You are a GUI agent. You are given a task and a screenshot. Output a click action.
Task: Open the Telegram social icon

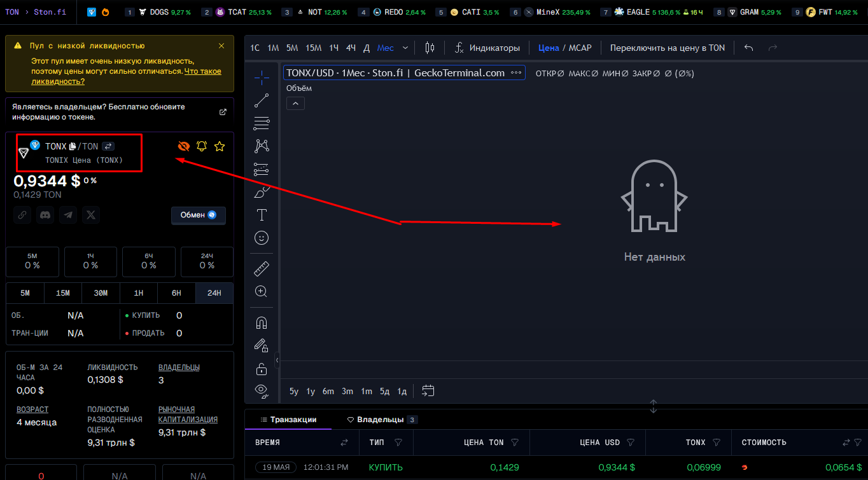pos(68,215)
